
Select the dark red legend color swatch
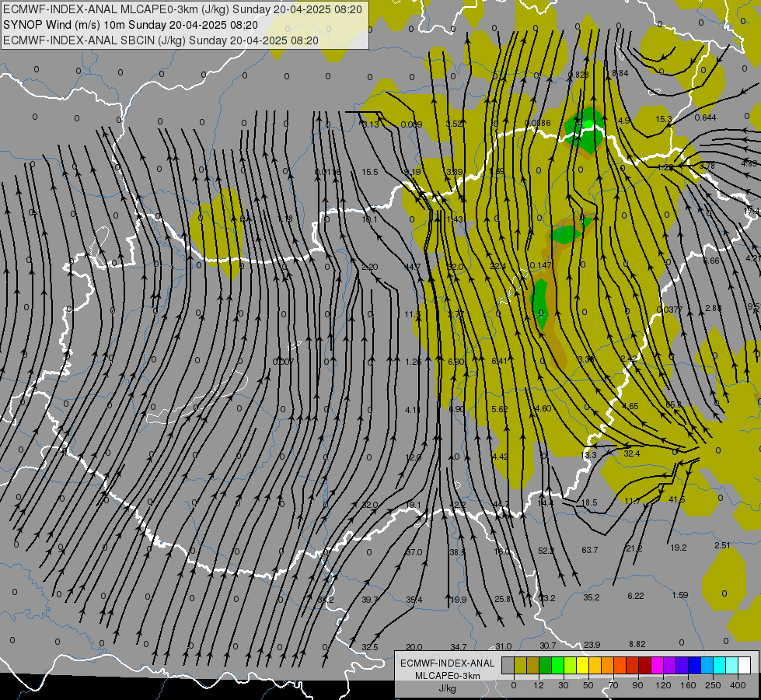click(644, 666)
